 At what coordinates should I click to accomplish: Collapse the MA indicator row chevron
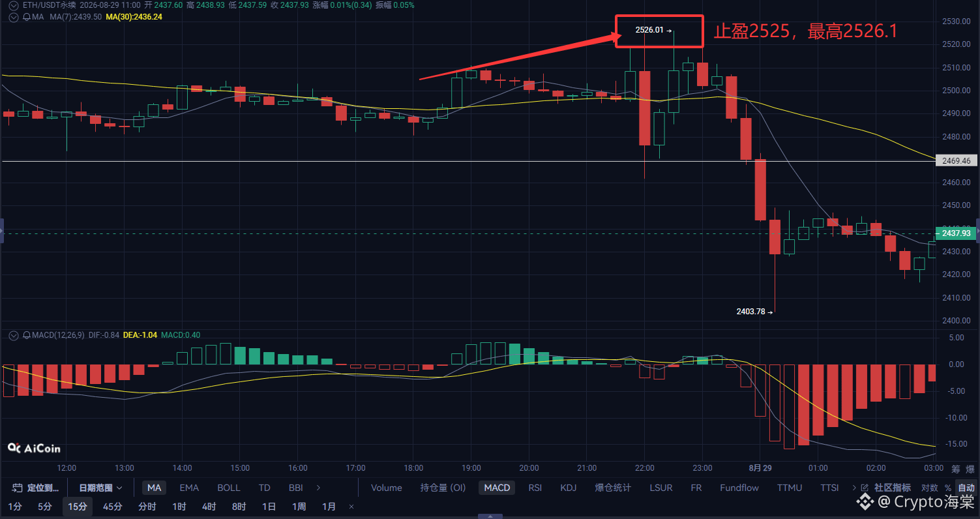click(13, 17)
